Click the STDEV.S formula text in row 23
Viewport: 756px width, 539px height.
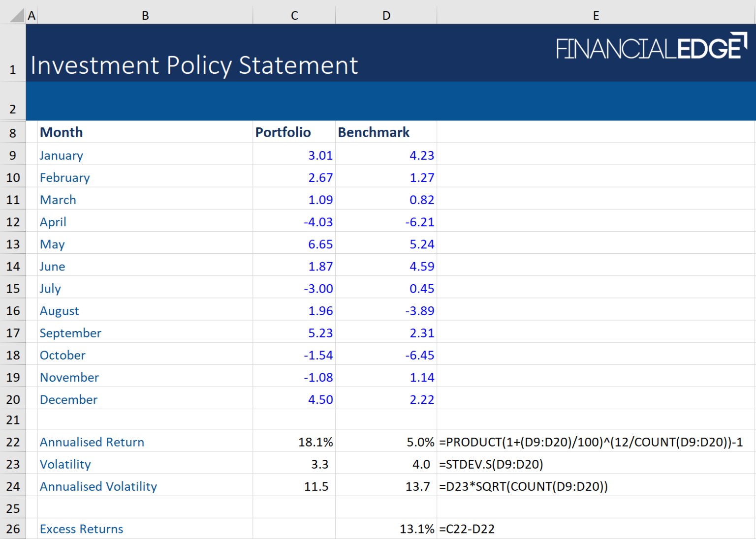491,464
